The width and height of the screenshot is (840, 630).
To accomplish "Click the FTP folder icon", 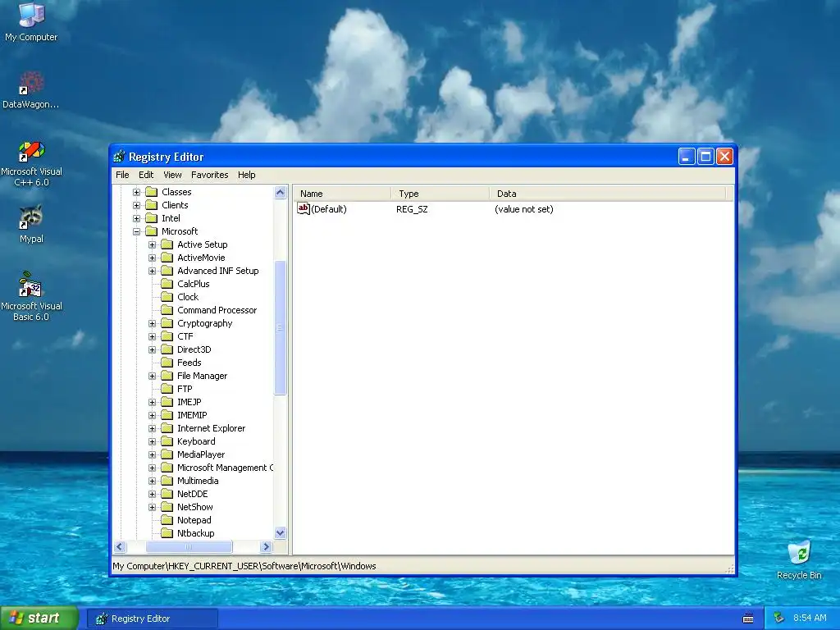I will [167, 389].
